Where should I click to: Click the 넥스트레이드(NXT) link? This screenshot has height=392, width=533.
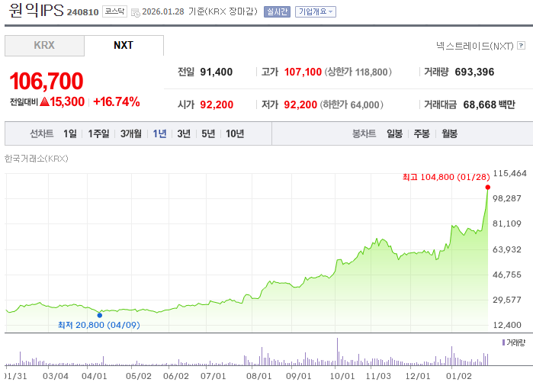tap(475, 46)
